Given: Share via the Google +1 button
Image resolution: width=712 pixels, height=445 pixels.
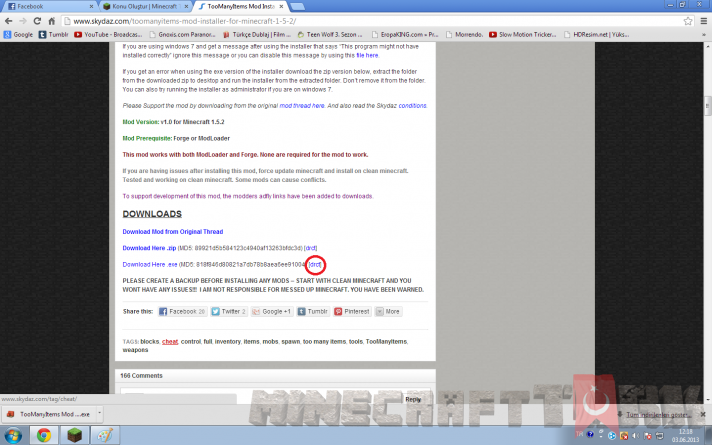Looking at the screenshot, I should (x=272, y=312).
